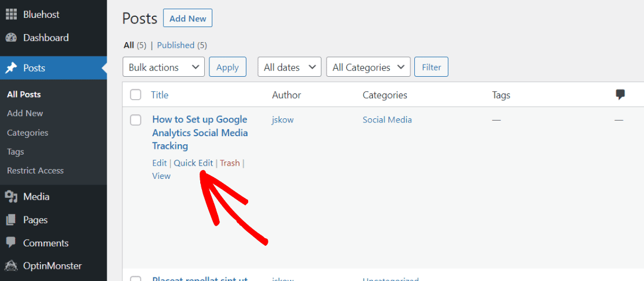Click author link jskow in first row

[x=283, y=120]
